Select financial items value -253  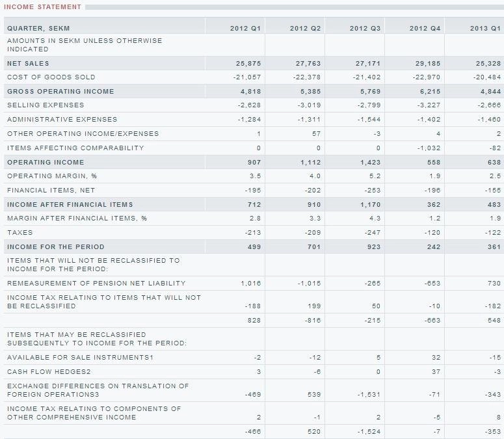point(373,191)
